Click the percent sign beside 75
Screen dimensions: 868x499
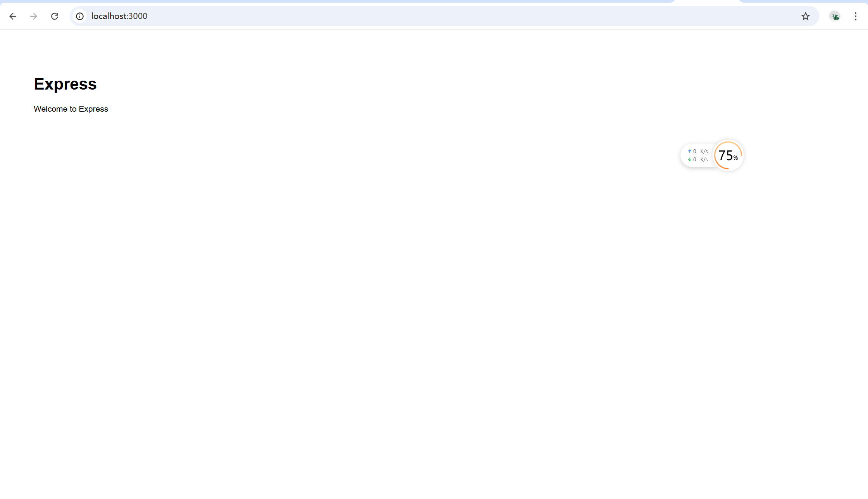pos(735,158)
